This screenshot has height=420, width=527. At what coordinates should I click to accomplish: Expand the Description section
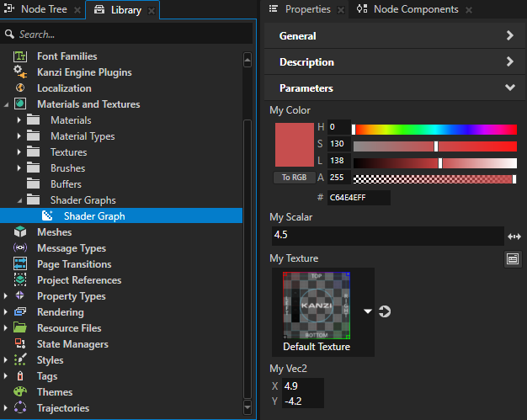(x=510, y=61)
